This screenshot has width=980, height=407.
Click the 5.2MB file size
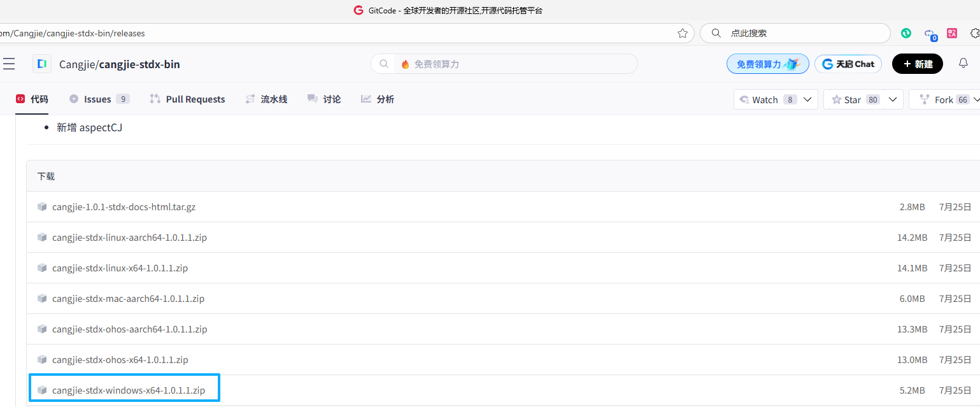[913, 390]
